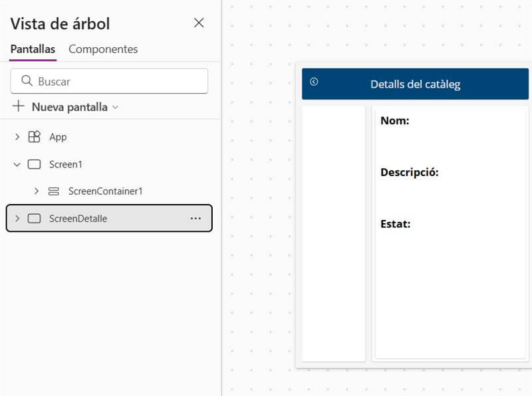The width and height of the screenshot is (532, 396).
Task: Click inside the Buscar search field
Action: tap(106, 80)
